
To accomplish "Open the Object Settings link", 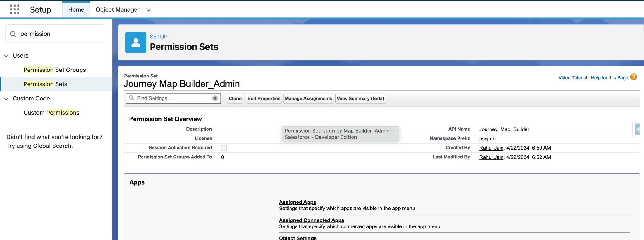I will click(298, 238).
